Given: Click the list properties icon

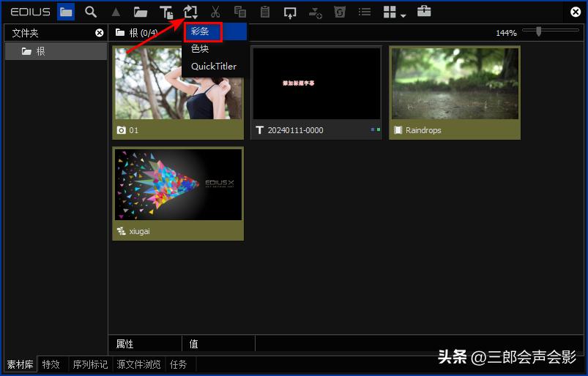Looking at the screenshot, I should 364,12.
